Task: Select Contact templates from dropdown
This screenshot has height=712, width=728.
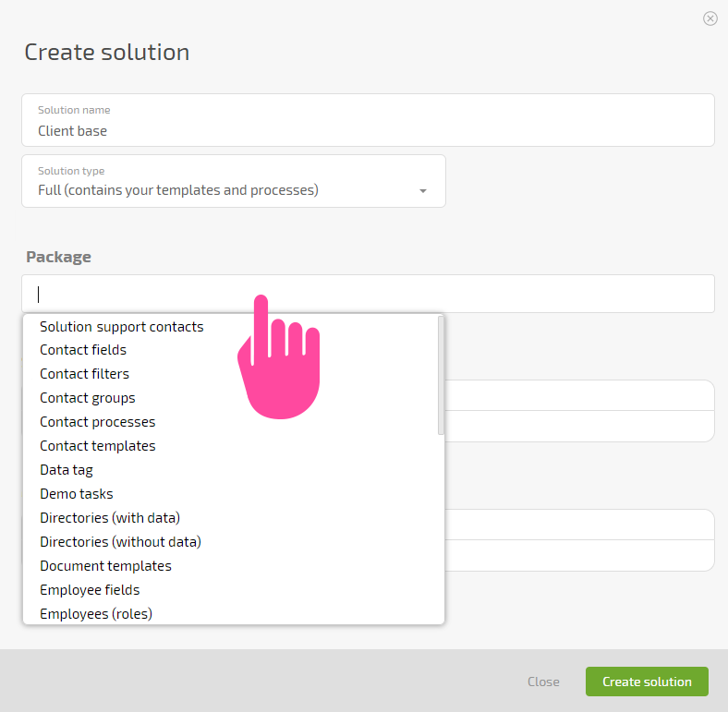Action: click(98, 446)
